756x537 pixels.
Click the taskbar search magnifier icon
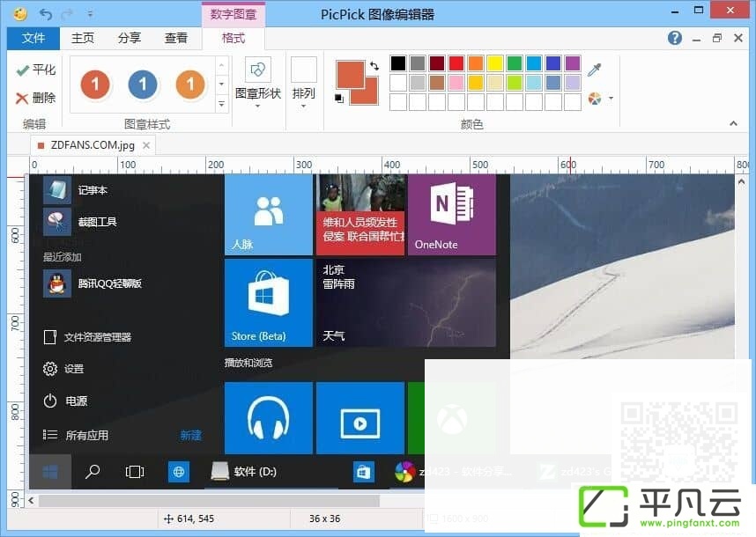(93, 472)
